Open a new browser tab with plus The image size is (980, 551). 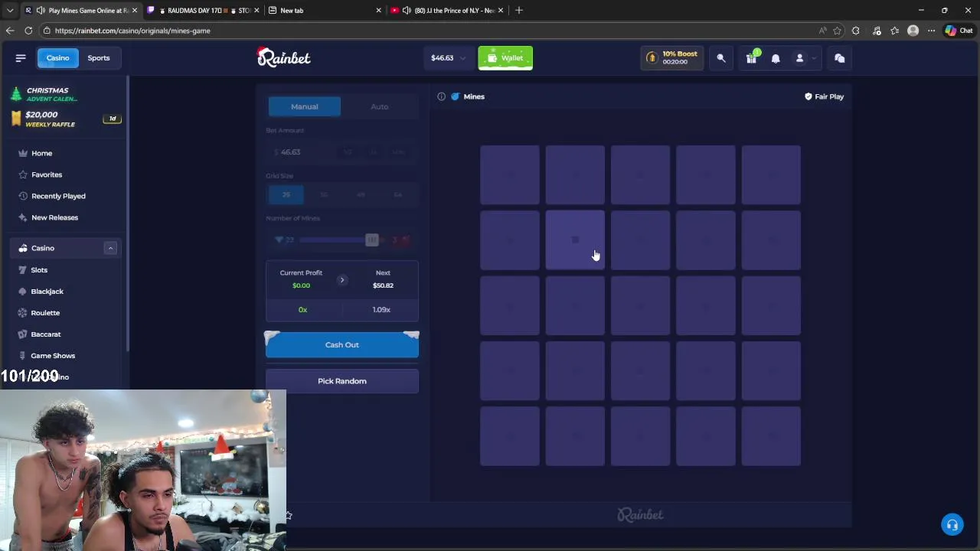[519, 10]
